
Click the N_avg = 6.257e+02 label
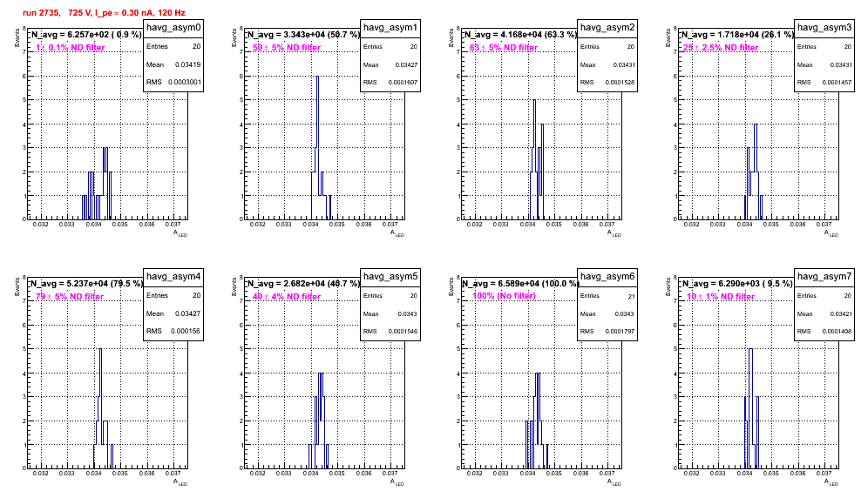click(85, 34)
